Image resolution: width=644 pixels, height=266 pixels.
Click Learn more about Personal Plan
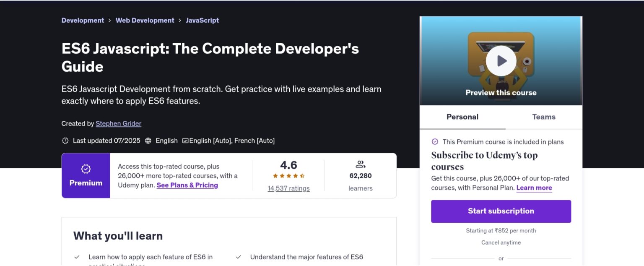[534, 188]
